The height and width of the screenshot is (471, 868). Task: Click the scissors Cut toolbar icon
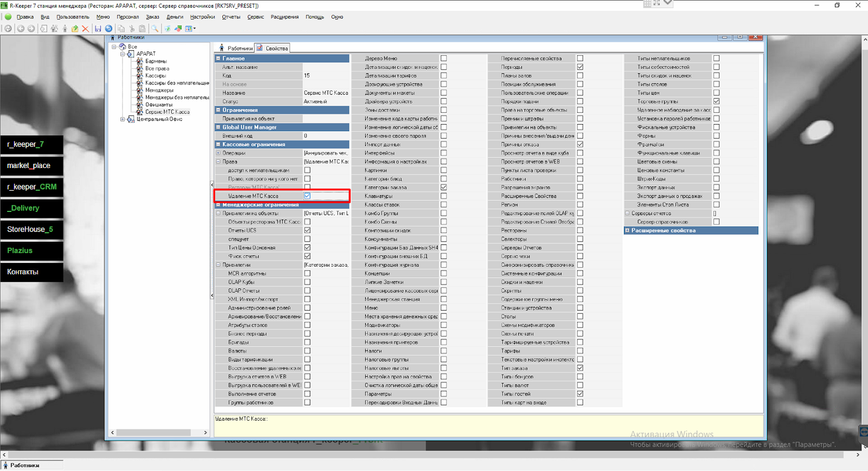click(131, 29)
